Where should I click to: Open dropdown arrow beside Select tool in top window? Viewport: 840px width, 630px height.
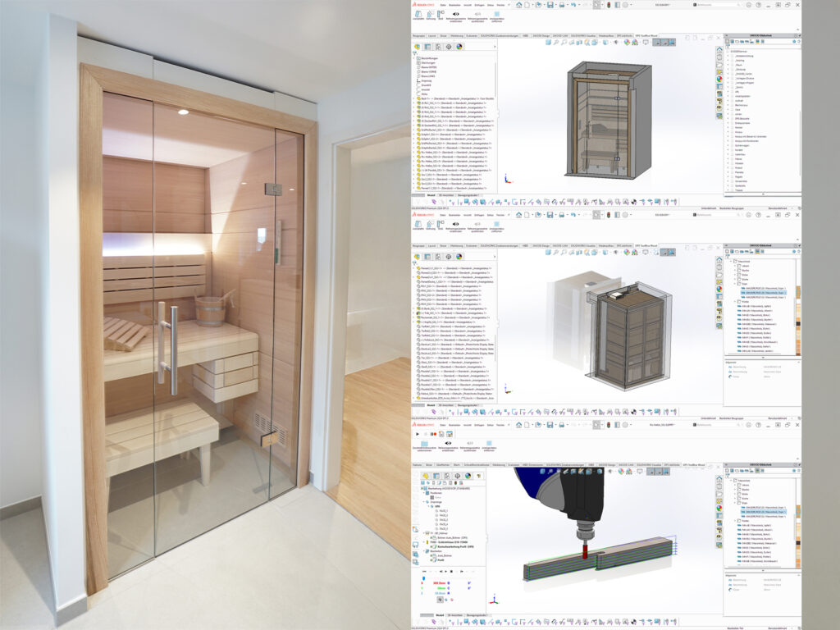coord(602,5)
